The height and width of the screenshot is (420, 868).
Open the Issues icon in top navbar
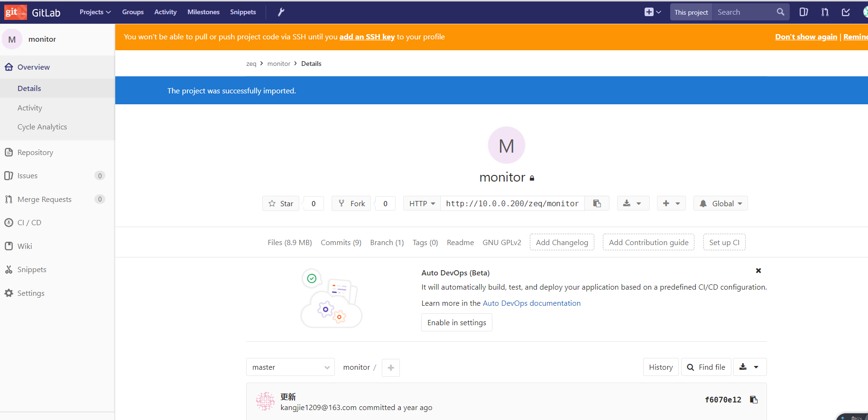click(803, 12)
